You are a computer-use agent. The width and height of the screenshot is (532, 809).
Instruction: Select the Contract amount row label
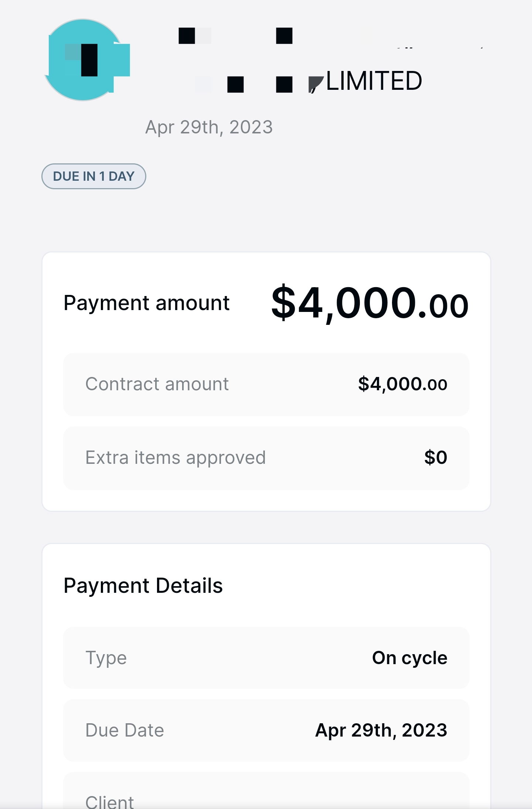(x=157, y=384)
